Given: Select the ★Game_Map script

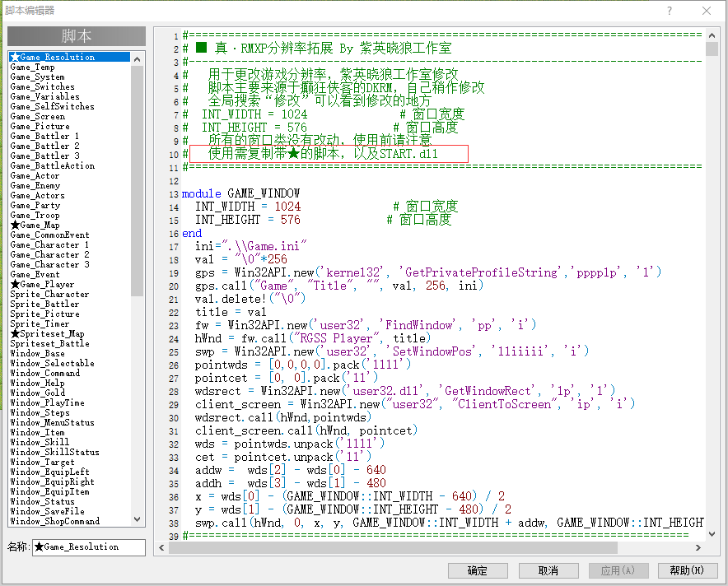Looking at the screenshot, I should (x=70, y=225).
